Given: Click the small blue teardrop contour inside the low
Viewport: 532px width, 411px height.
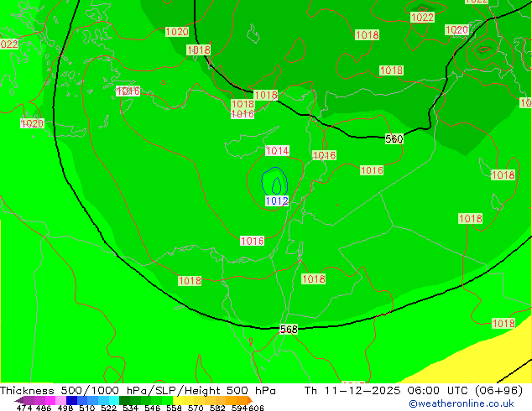Looking at the screenshot, I should 277,186.
